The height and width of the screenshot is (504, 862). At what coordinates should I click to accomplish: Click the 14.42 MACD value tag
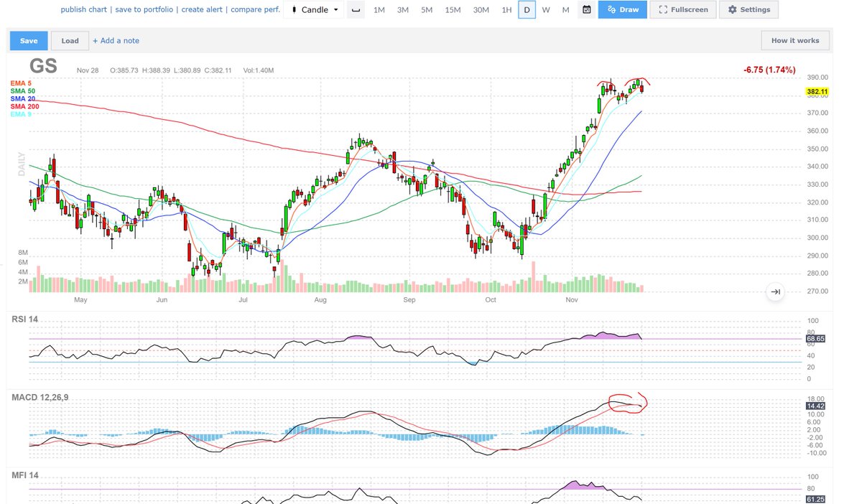817,406
